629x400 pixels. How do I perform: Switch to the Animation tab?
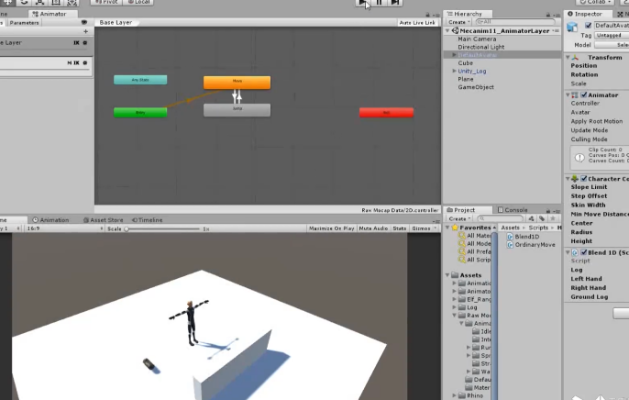click(x=51, y=220)
